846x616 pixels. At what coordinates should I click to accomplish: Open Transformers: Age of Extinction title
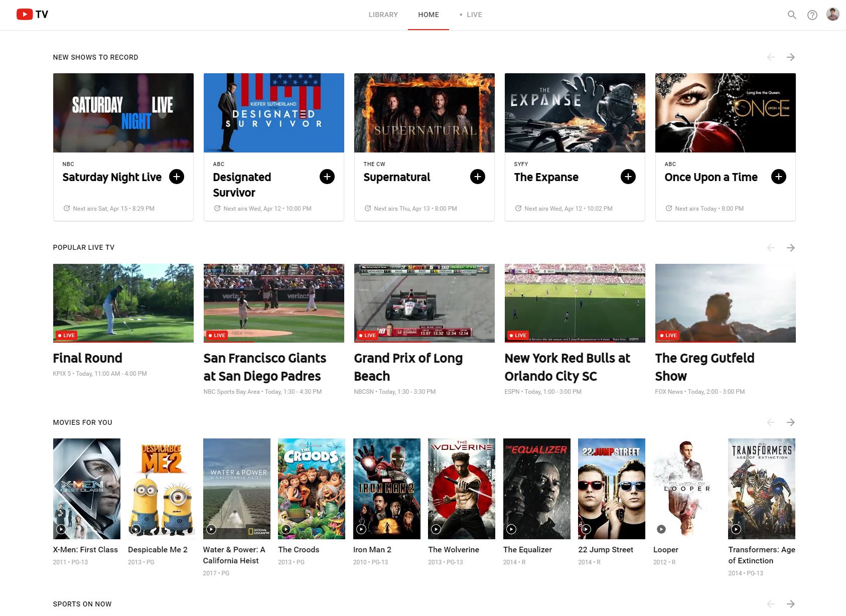(x=762, y=555)
